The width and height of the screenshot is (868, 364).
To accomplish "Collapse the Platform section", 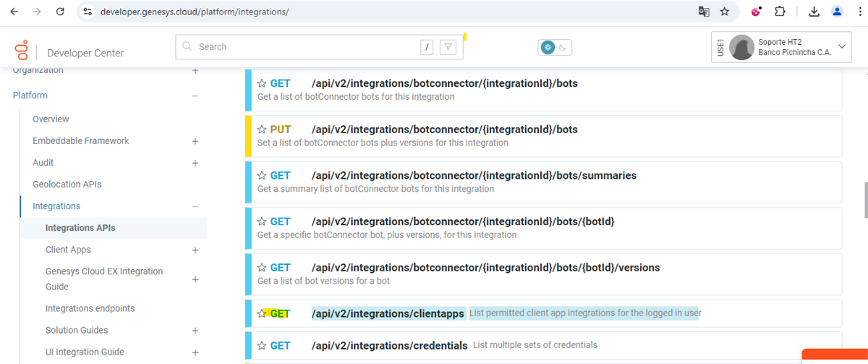I will [195, 96].
